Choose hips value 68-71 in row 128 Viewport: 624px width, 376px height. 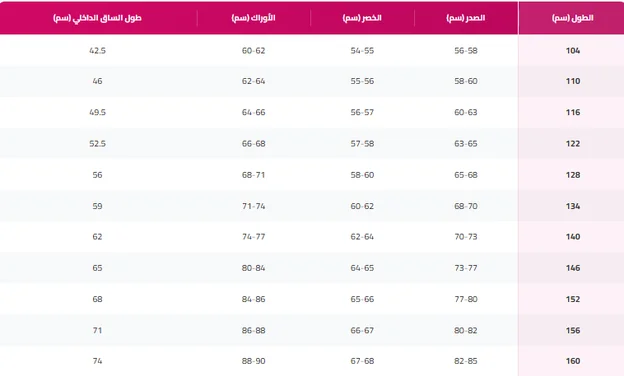click(254, 175)
